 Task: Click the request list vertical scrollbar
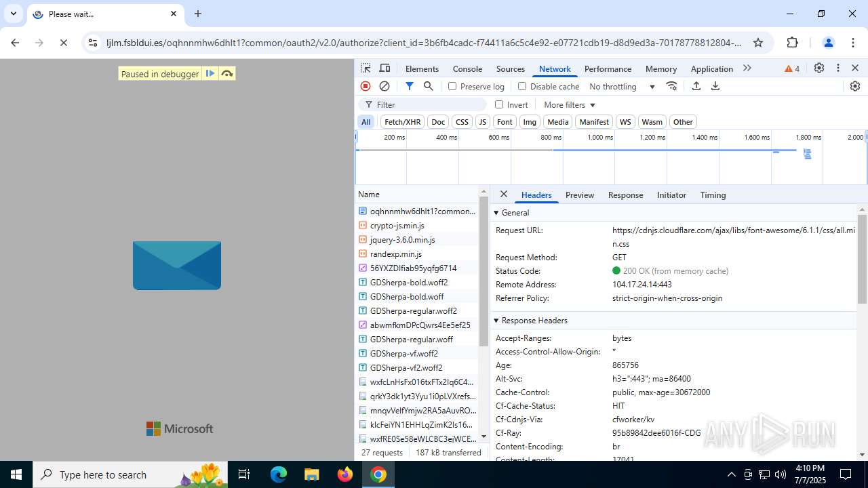pyautogui.click(x=484, y=271)
